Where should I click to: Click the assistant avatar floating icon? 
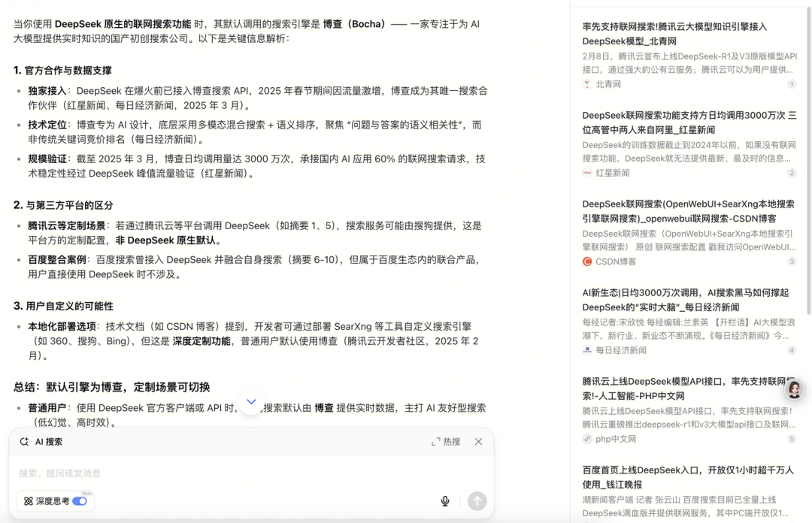click(794, 389)
